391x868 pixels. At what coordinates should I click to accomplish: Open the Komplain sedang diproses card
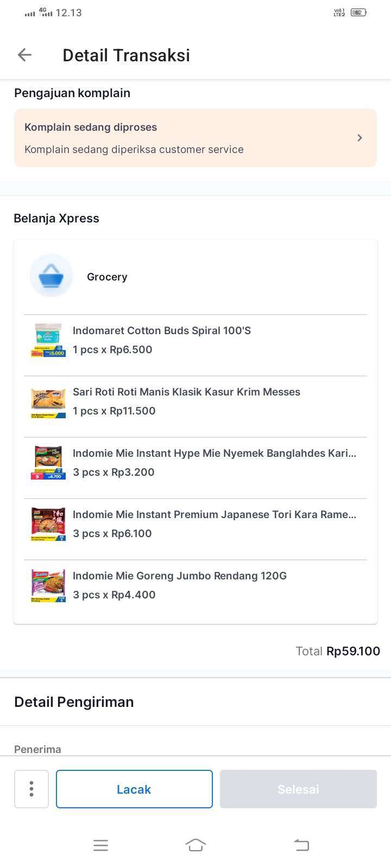tap(185, 138)
